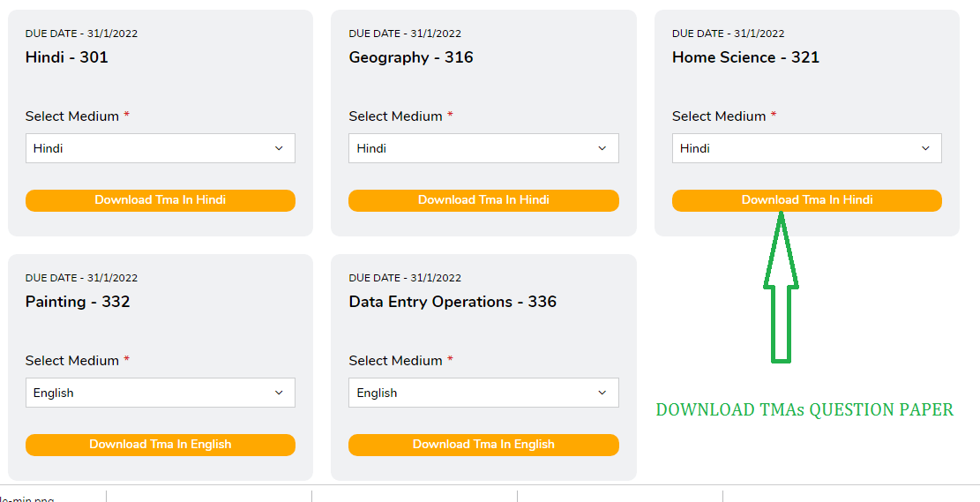The height and width of the screenshot is (502, 980).
Task: Click the chevron arrow in the Hindi - 301 dropdown
Action: tap(279, 148)
